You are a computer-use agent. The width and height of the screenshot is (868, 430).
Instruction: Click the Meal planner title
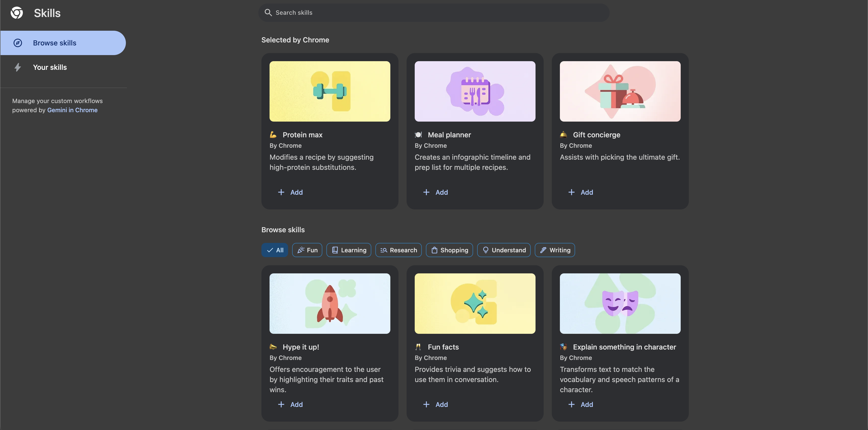(x=449, y=135)
